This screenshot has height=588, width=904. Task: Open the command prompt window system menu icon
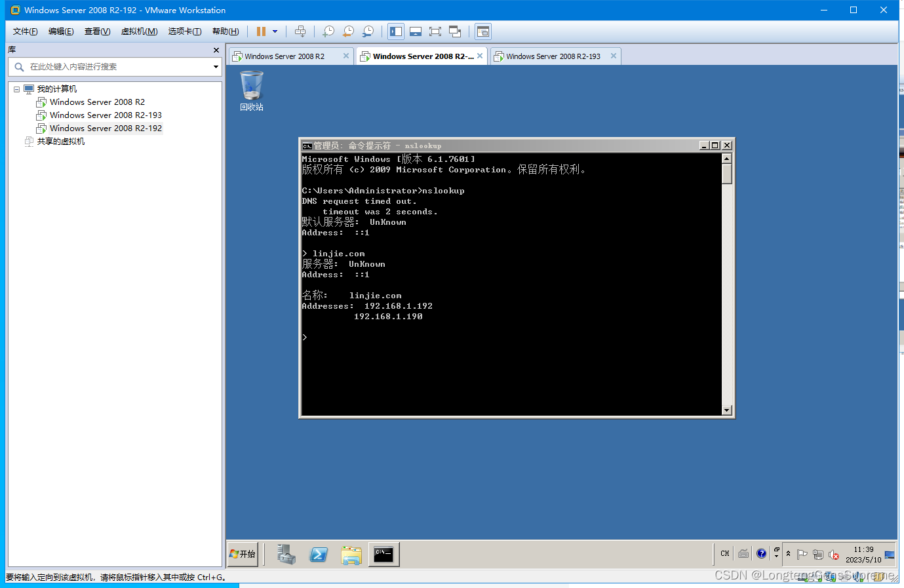tap(307, 146)
